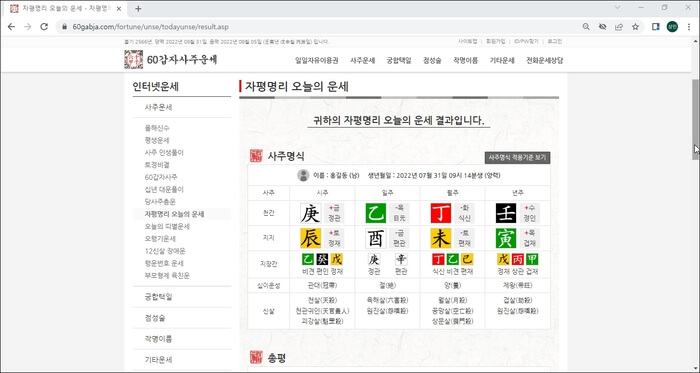Click the green 寅 tile in 지지 row
This screenshot has height=373, width=700.
(x=506, y=238)
